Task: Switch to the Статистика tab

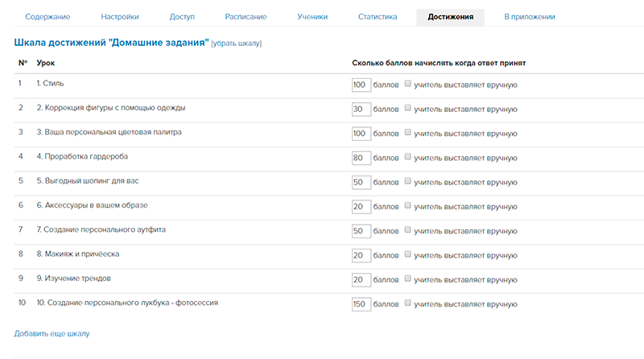Action: click(x=378, y=17)
